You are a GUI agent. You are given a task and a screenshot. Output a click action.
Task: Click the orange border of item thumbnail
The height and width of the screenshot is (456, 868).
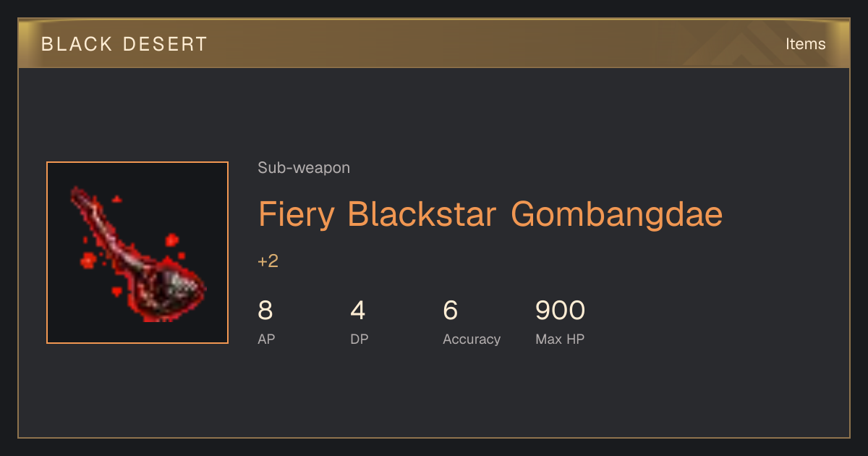click(137, 162)
